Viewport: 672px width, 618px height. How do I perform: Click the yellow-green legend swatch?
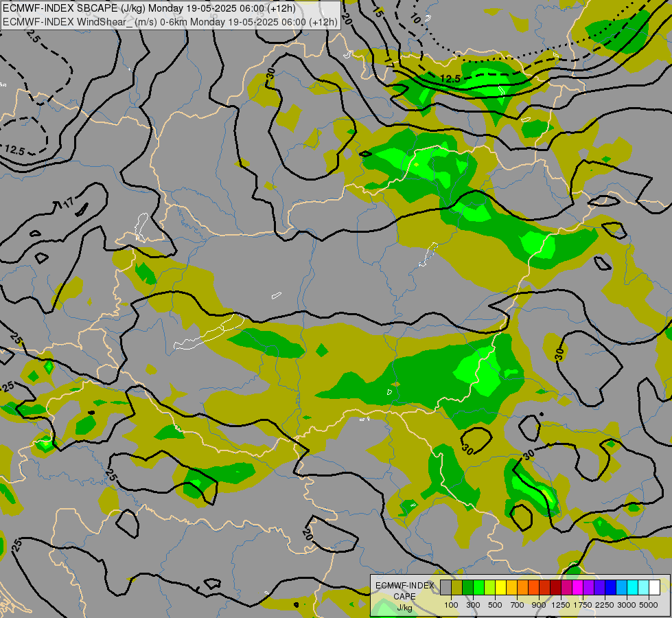tap(490, 588)
